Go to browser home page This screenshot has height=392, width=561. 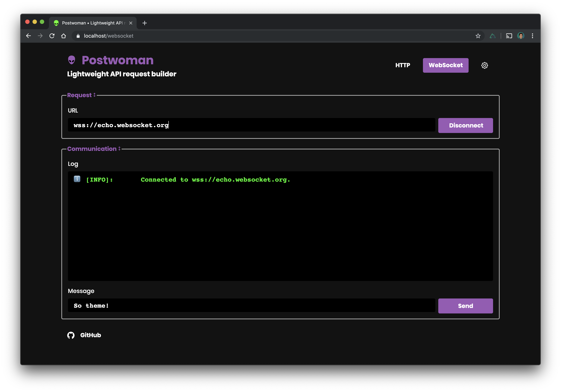click(64, 36)
